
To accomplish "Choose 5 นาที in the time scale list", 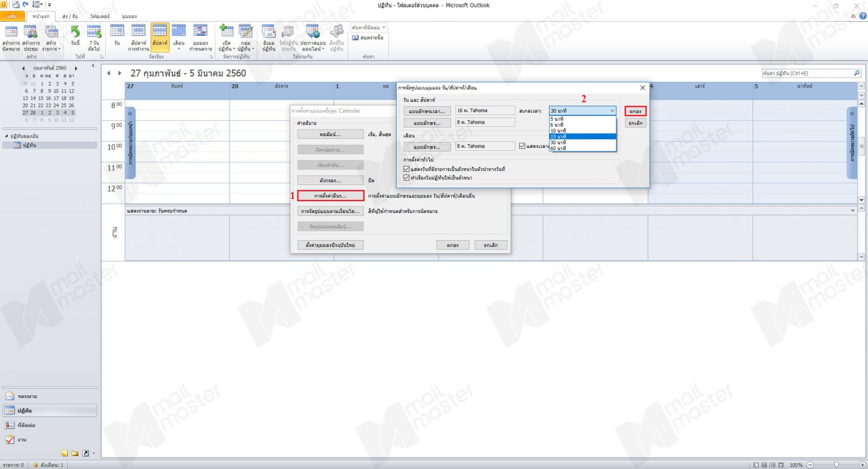I will click(x=583, y=119).
